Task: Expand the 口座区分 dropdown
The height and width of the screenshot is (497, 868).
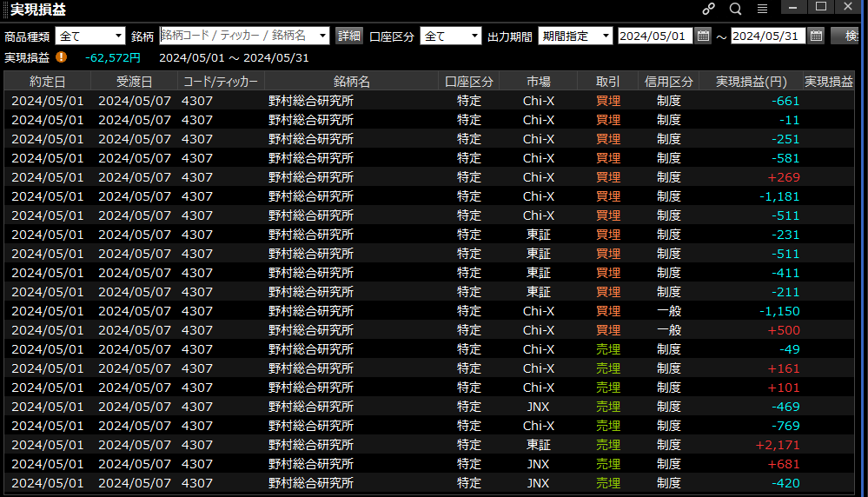Action: pos(474,36)
